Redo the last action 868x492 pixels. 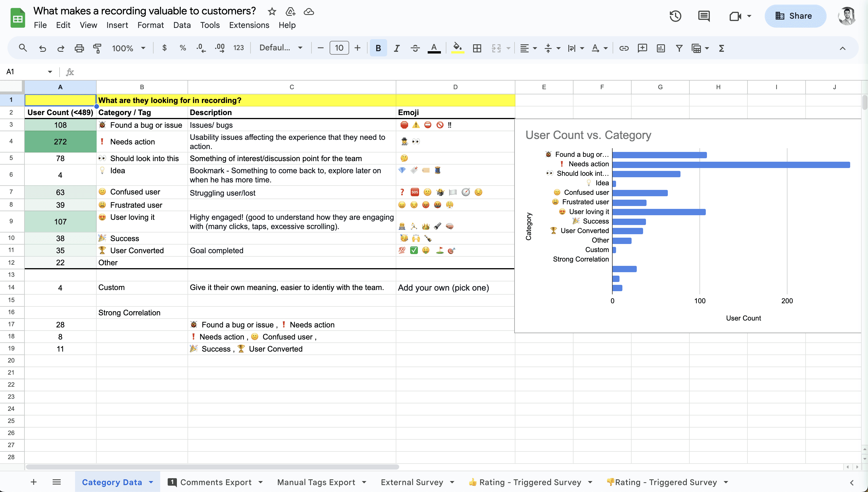(61, 48)
